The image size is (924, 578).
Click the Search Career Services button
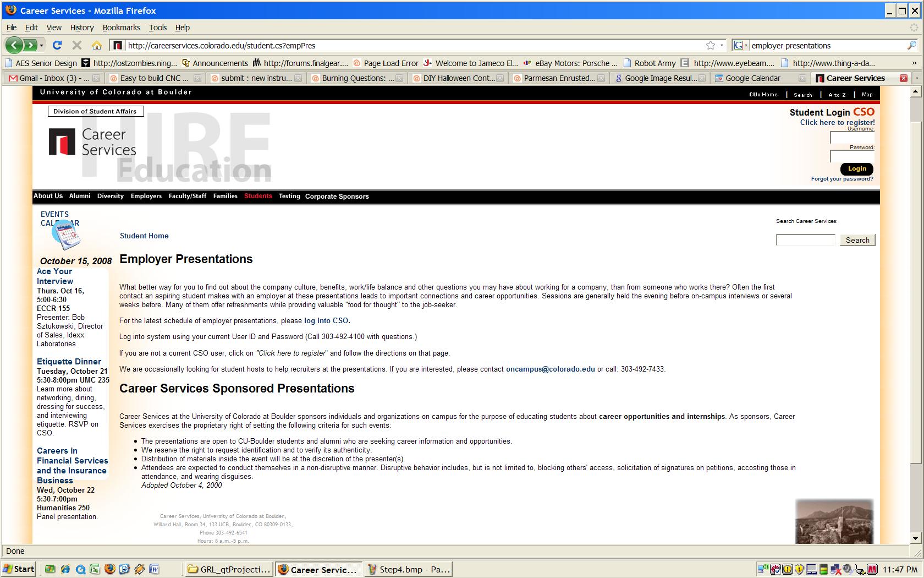click(857, 240)
